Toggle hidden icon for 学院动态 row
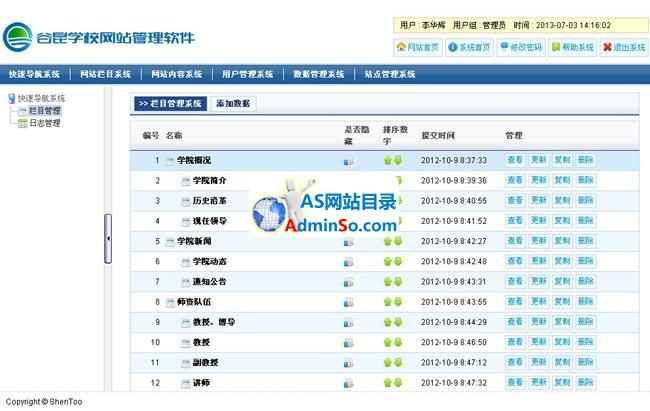Screen dimensions: 650x411 click(349, 262)
